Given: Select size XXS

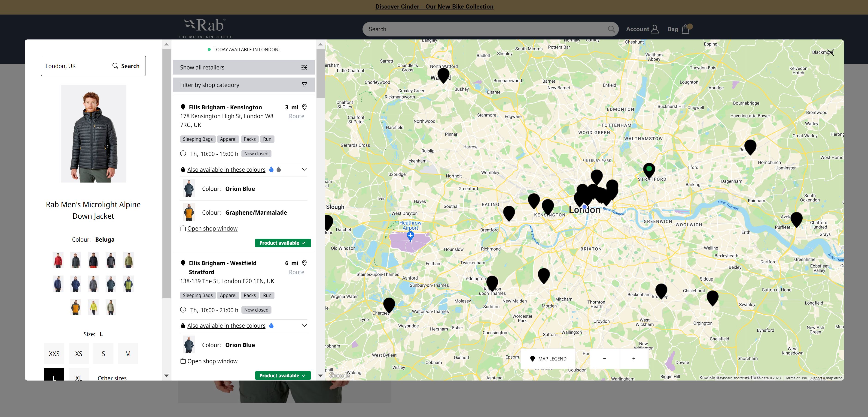Looking at the screenshot, I should click(x=54, y=353).
